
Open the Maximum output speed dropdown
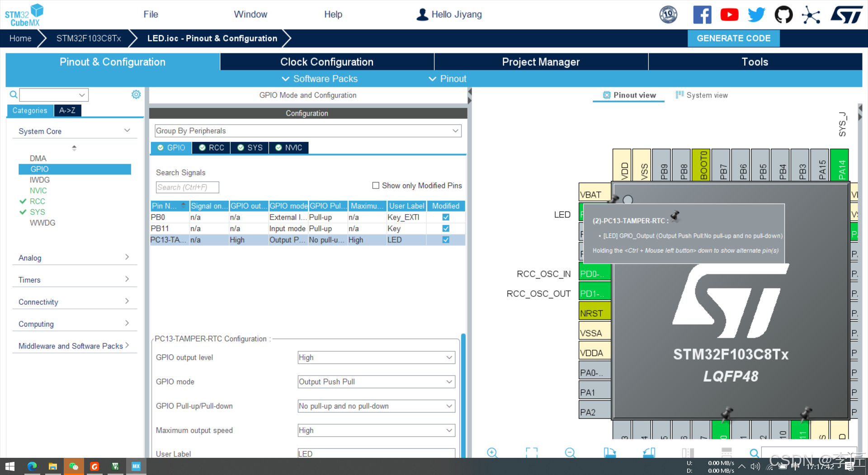pos(376,431)
